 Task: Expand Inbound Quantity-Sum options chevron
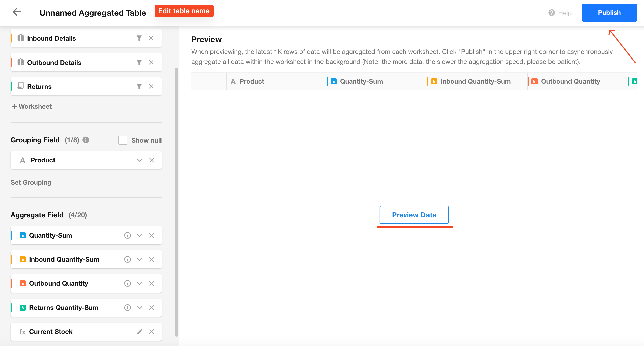[x=140, y=259]
